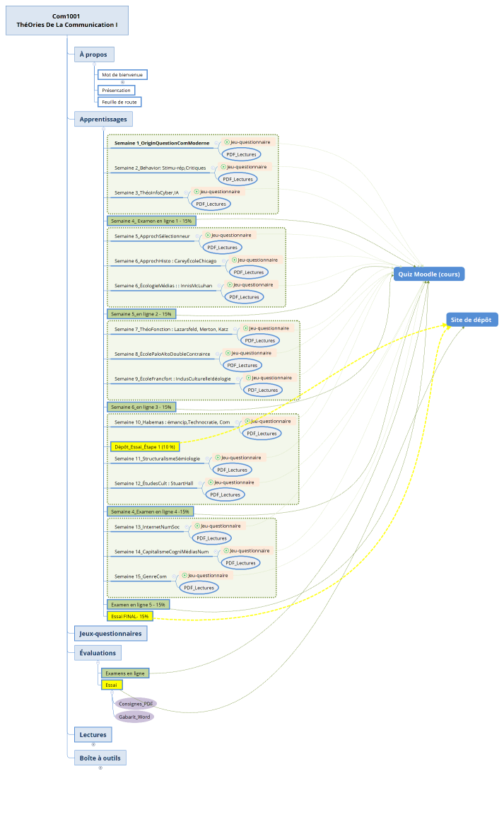Click the green icon on Semaine 7 Jeu-questionnaire
The width and height of the screenshot is (504, 822).
tap(246, 328)
